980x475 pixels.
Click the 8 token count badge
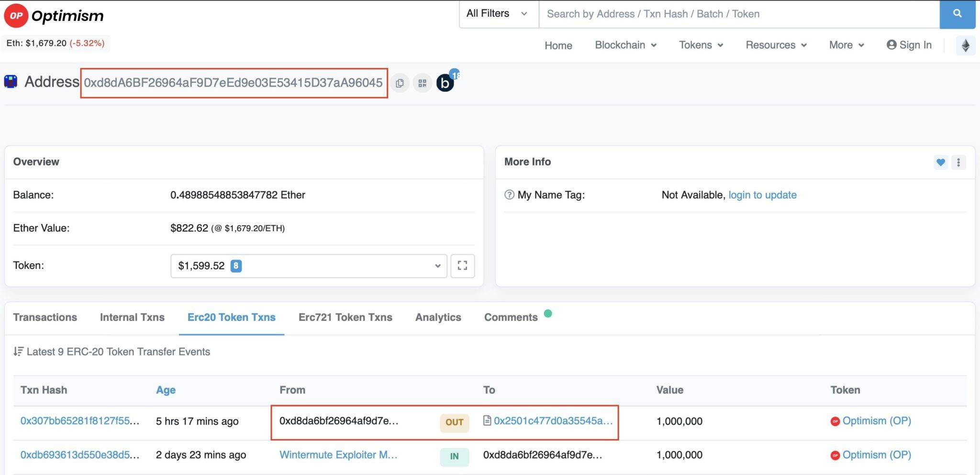point(236,266)
